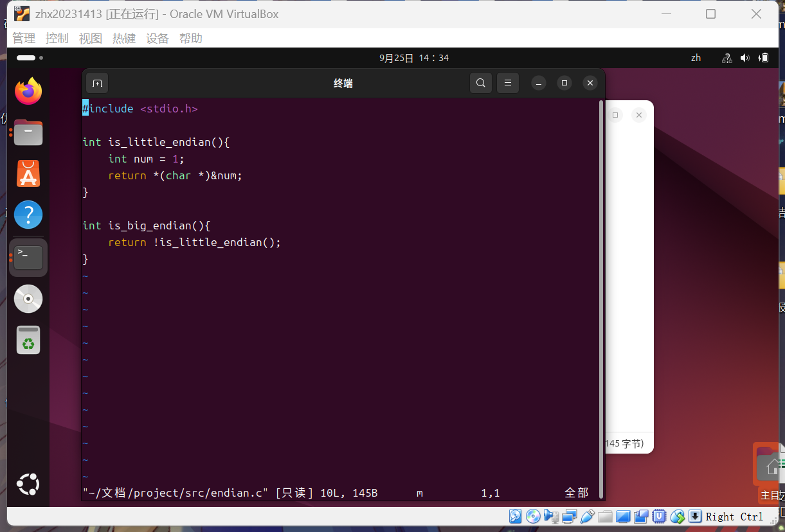Image resolution: width=785 pixels, height=532 pixels.
Task: Click the recording indicator in VirtualBox status bar
Action: (641, 517)
